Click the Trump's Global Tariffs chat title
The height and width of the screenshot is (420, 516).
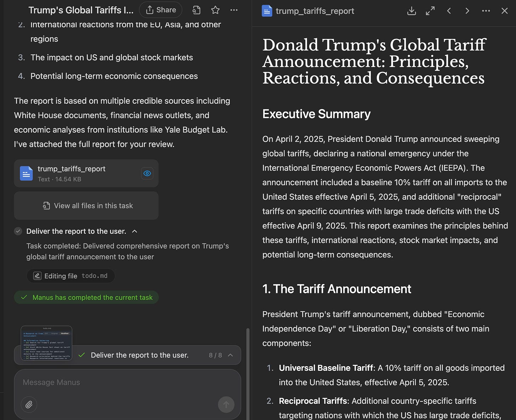click(x=81, y=10)
